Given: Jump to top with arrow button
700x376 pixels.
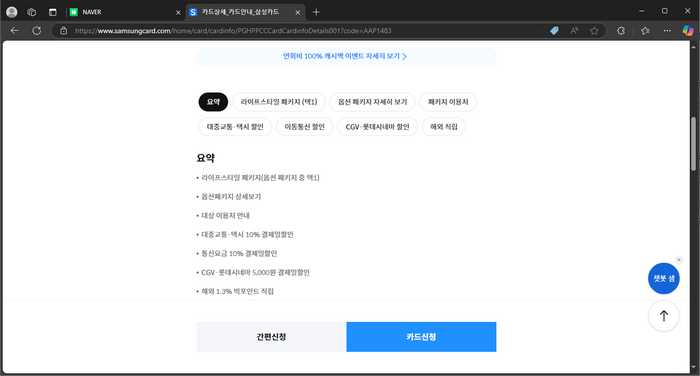Looking at the screenshot, I should click(663, 316).
